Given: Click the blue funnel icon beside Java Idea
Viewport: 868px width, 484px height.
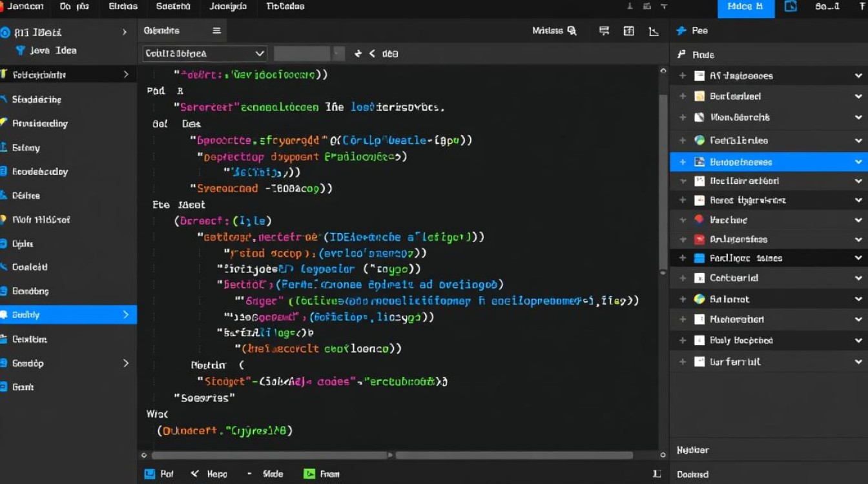Looking at the screenshot, I should pos(20,50).
